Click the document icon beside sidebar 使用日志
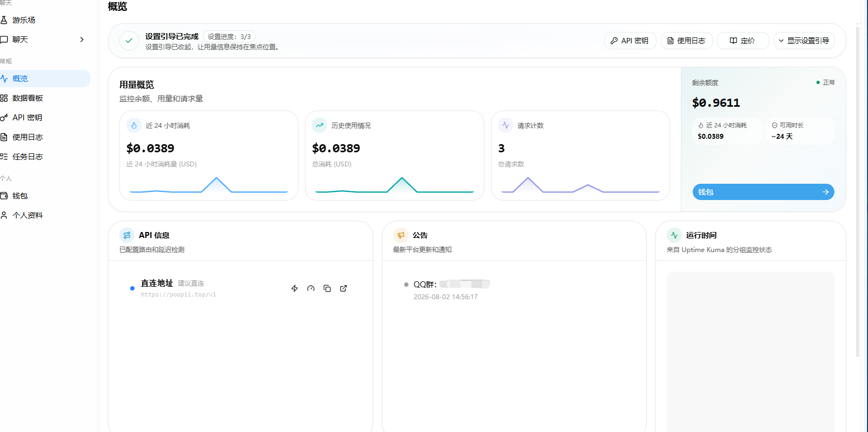 [x=4, y=137]
